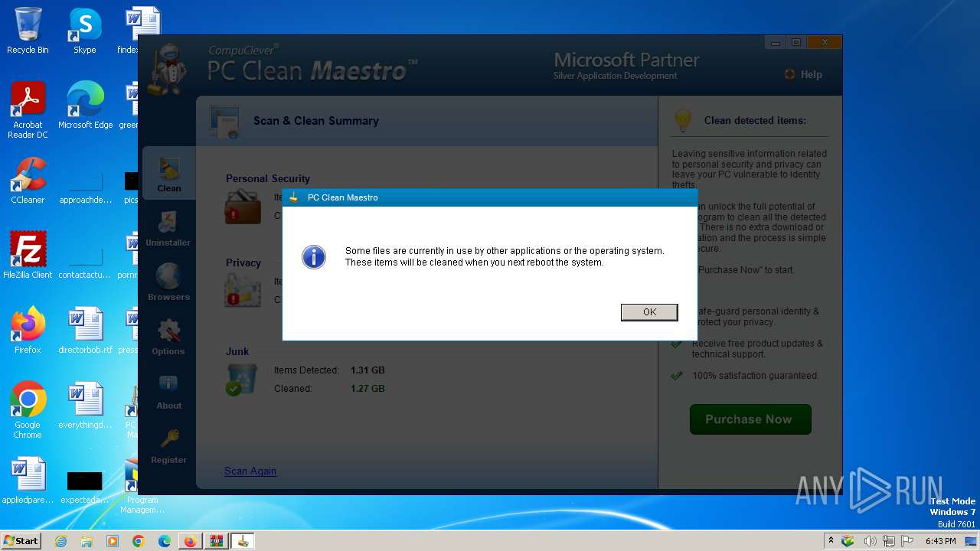Click the volume speaker tray icon

click(x=870, y=541)
